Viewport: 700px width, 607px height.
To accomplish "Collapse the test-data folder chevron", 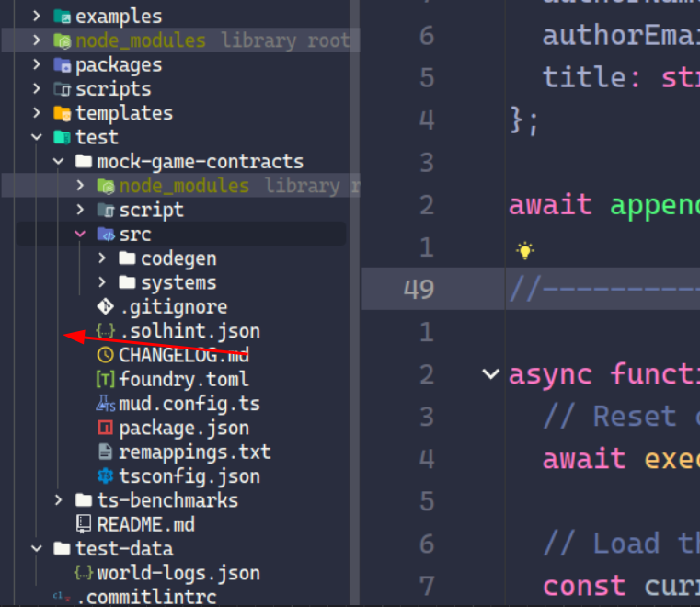I will 37,548.
